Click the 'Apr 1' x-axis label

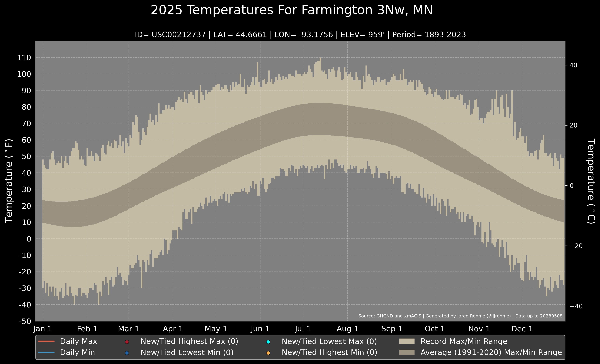pyautogui.click(x=173, y=329)
